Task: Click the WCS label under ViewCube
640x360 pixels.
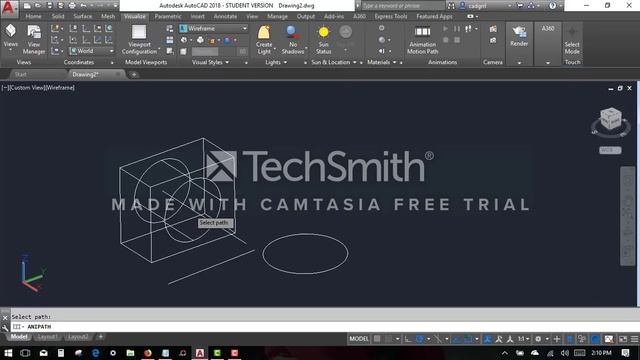Action: pos(610,150)
